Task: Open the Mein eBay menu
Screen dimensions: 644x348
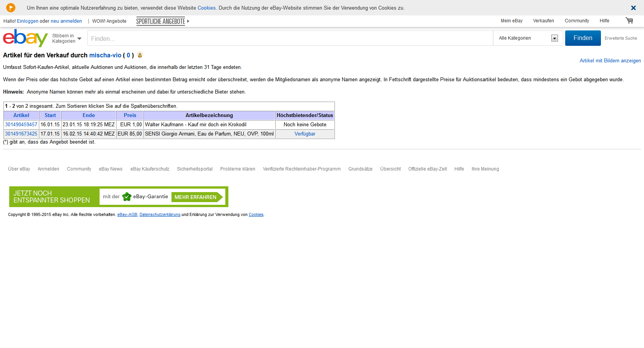Action: click(511, 21)
